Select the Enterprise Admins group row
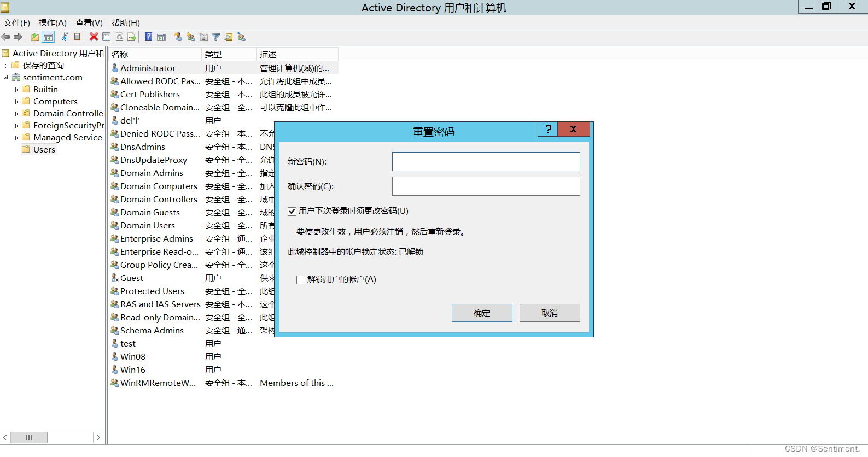 pos(191,238)
